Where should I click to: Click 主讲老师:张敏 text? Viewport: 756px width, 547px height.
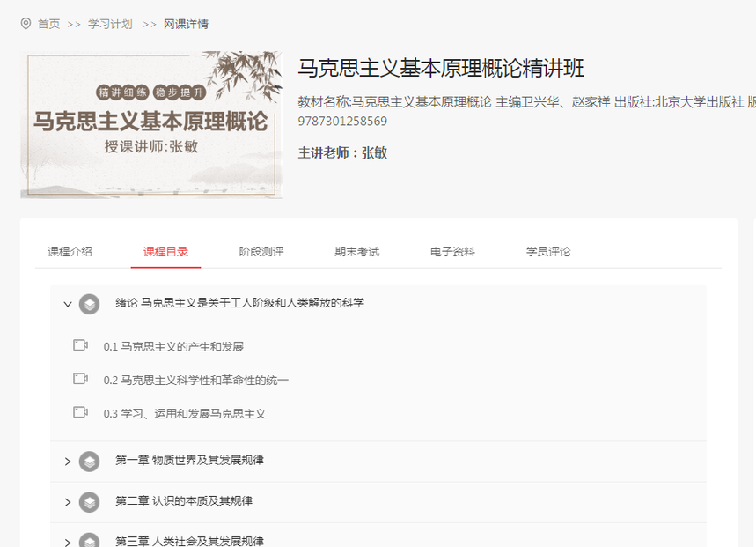(342, 153)
